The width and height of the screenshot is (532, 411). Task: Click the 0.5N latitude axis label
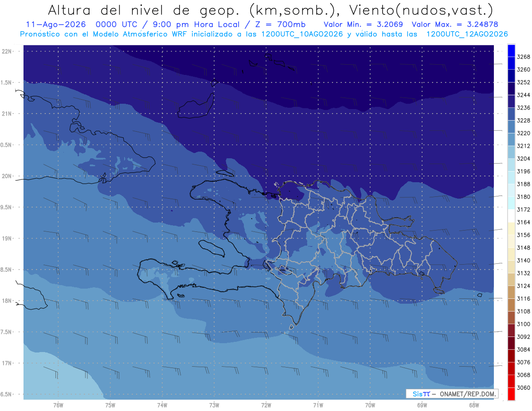click(x=6, y=145)
